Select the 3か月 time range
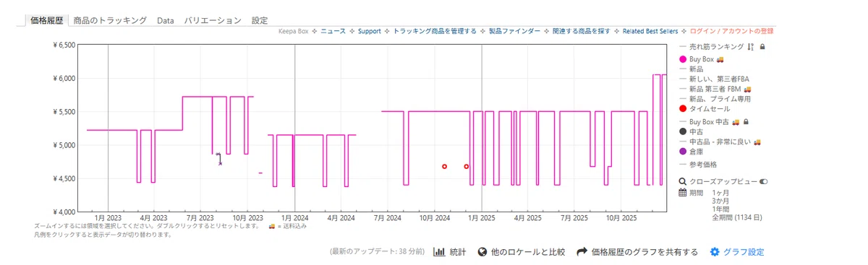This screenshot has width=868, height=265. click(720, 201)
